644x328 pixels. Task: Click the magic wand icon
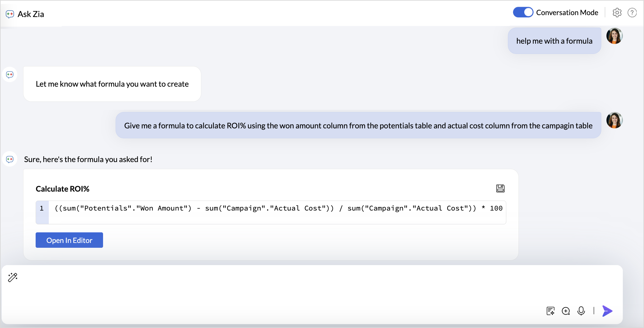(x=13, y=277)
